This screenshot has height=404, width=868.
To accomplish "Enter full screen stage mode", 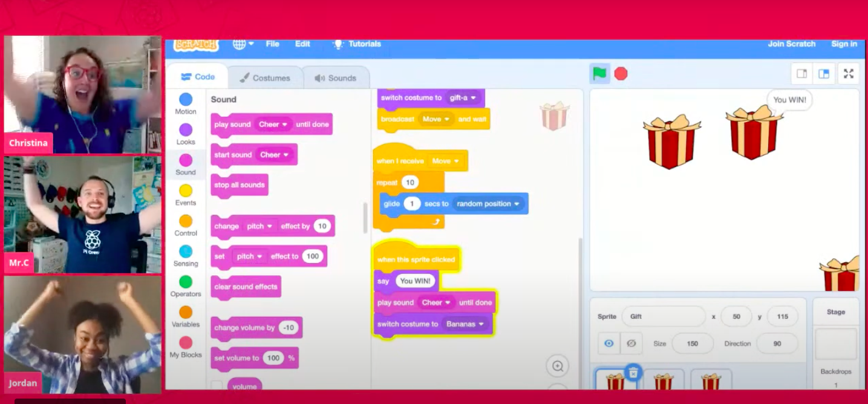I will pyautogui.click(x=848, y=74).
